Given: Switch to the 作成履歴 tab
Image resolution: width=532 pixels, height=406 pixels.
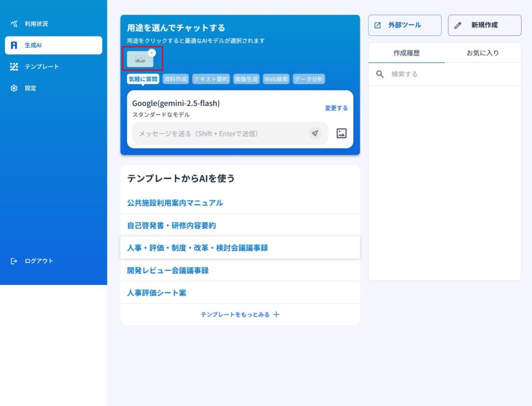Looking at the screenshot, I should pyautogui.click(x=406, y=53).
